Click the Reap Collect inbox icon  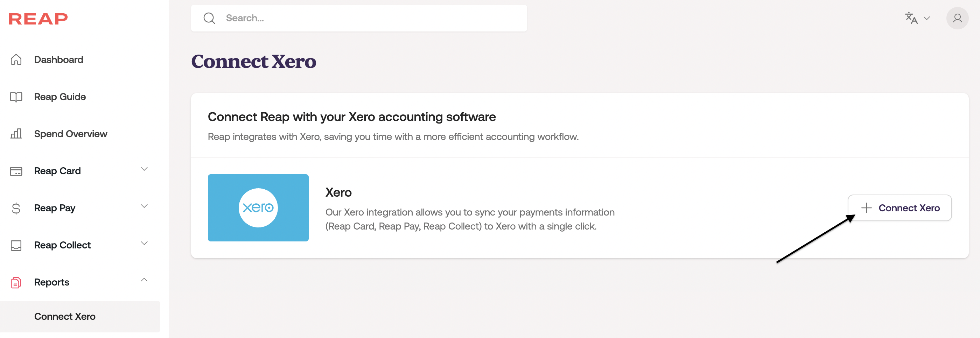point(16,245)
